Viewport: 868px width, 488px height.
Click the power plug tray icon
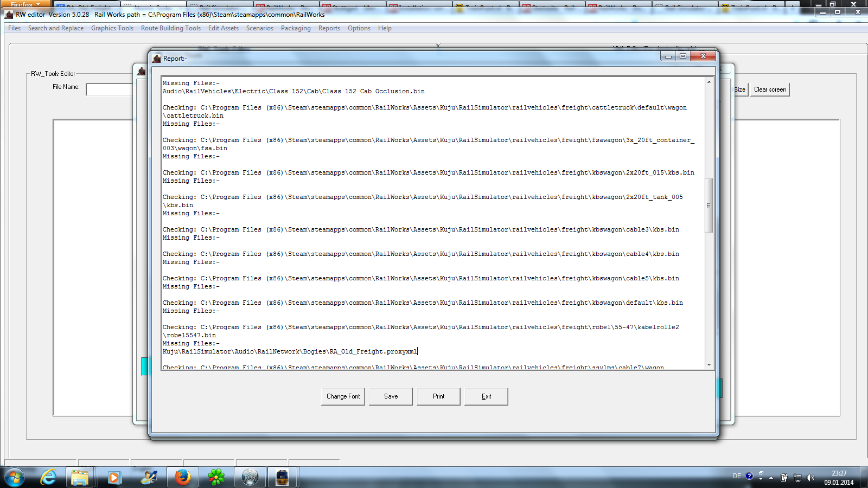coord(784,478)
